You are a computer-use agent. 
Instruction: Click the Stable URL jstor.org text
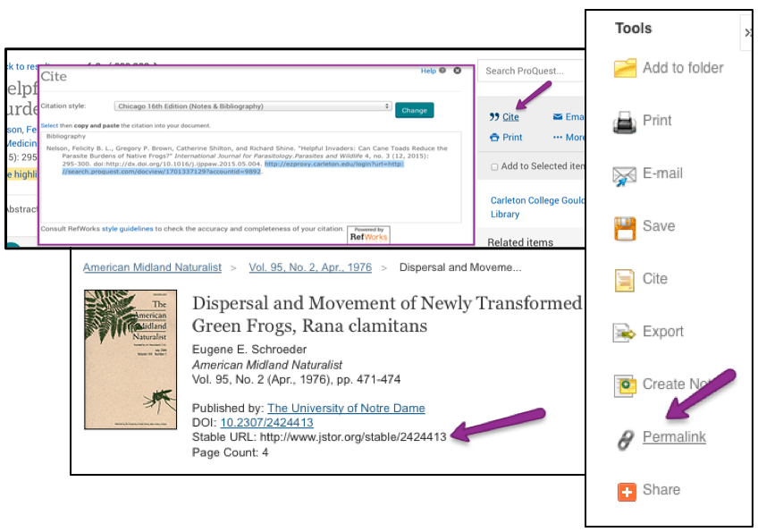(x=353, y=437)
